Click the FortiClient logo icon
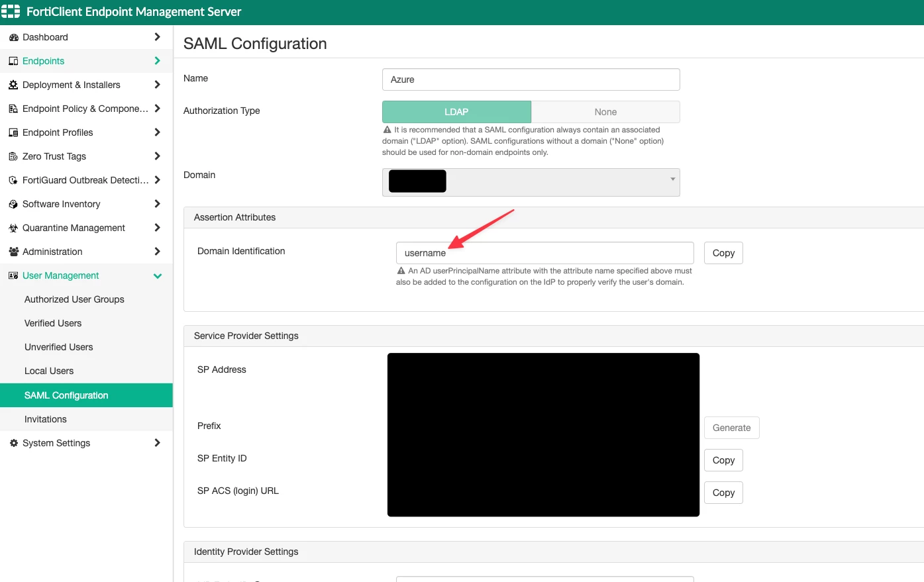 pos(11,12)
